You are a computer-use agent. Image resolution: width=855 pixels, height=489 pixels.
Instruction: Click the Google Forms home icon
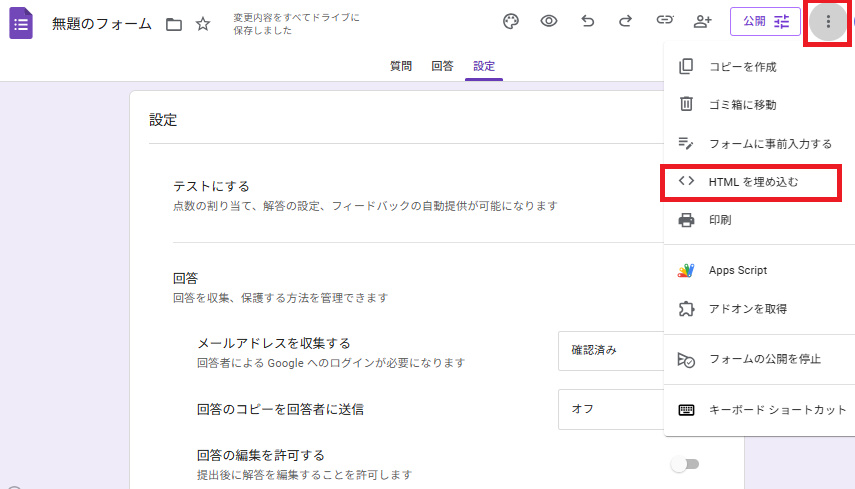22,23
